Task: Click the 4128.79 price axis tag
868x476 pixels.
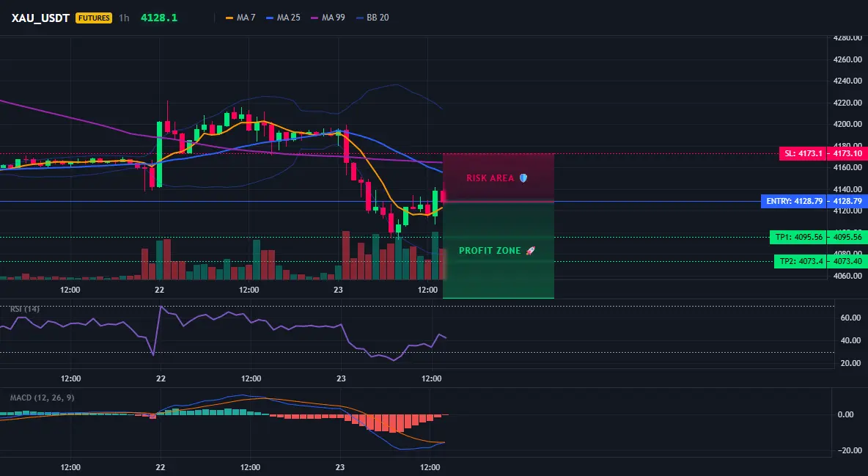Action: [847, 201]
